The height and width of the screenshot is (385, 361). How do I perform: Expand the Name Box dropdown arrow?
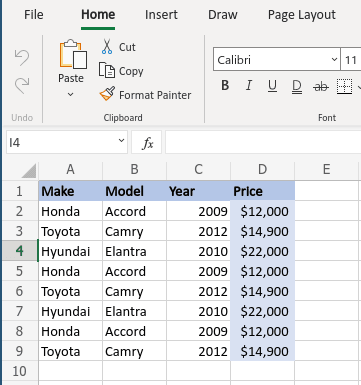[x=121, y=141]
